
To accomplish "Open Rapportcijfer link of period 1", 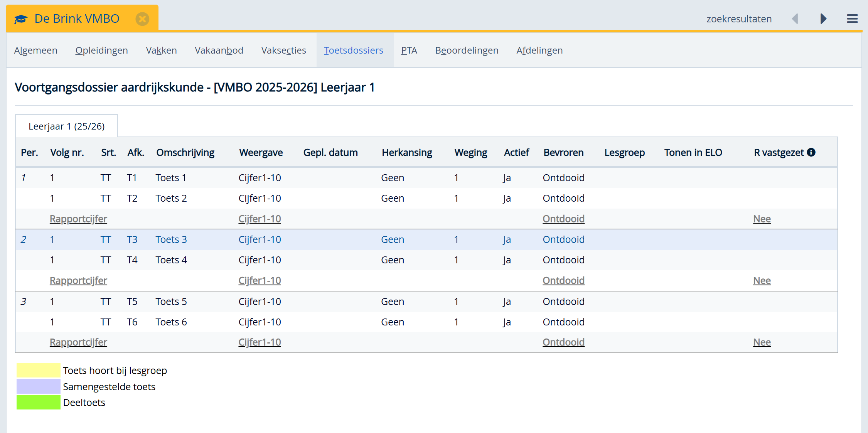I will [78, 219].
